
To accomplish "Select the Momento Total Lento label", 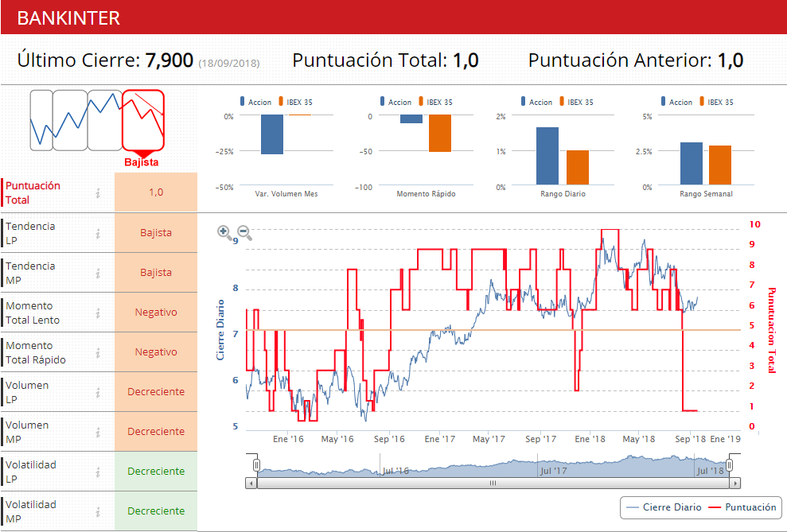I will (x=33, y=313).
